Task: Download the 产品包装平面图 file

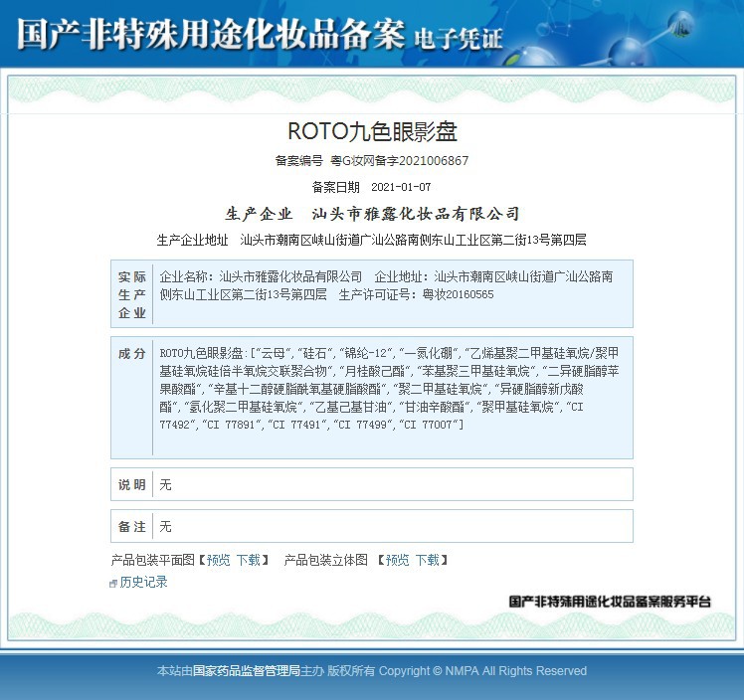Action: pos(249,560)
